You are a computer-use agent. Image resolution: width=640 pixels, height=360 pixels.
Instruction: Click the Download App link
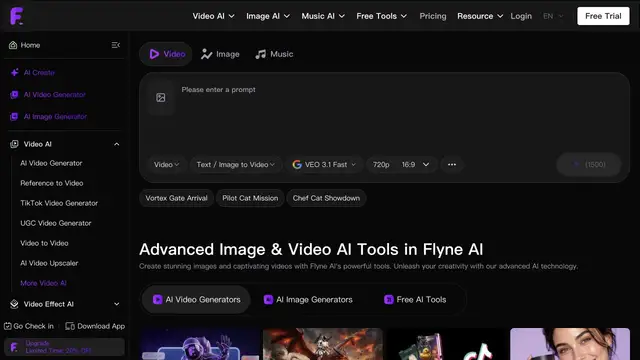tap(95, 326)
